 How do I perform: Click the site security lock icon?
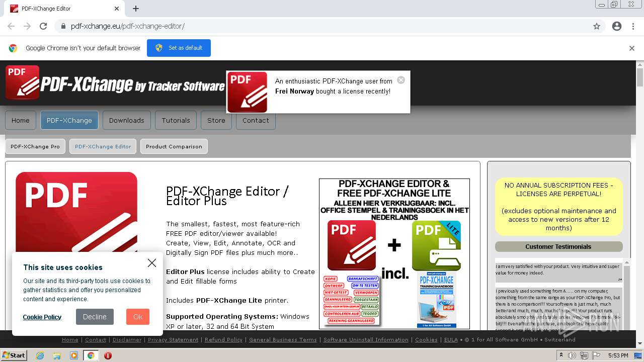point(63,26)
